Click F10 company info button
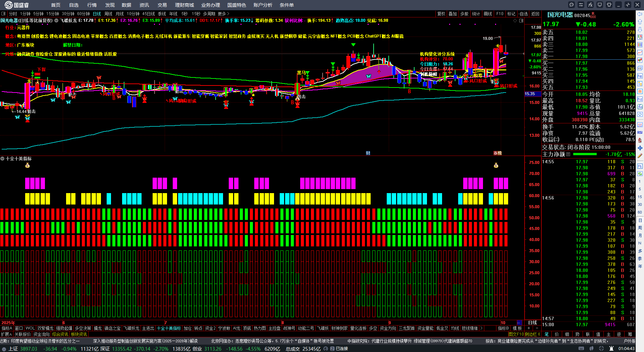The width and height of the screenshot is (644, 352). click(500, 14)
